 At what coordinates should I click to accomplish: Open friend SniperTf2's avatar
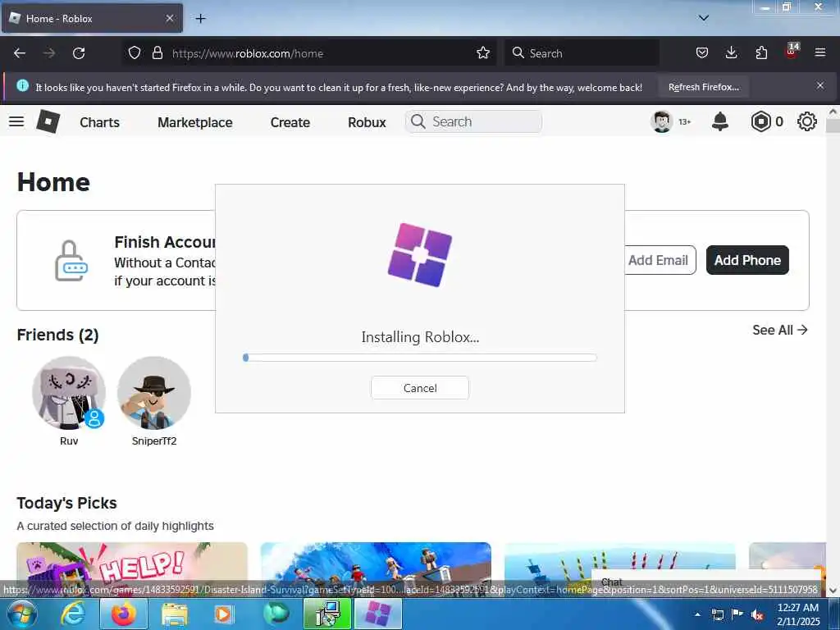[x=153, y=393]
